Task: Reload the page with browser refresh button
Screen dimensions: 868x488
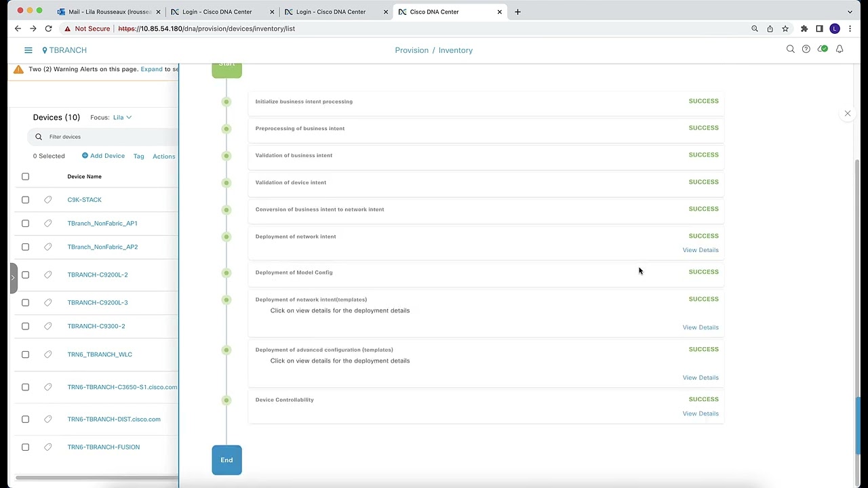Action: [x=48, y=28]
